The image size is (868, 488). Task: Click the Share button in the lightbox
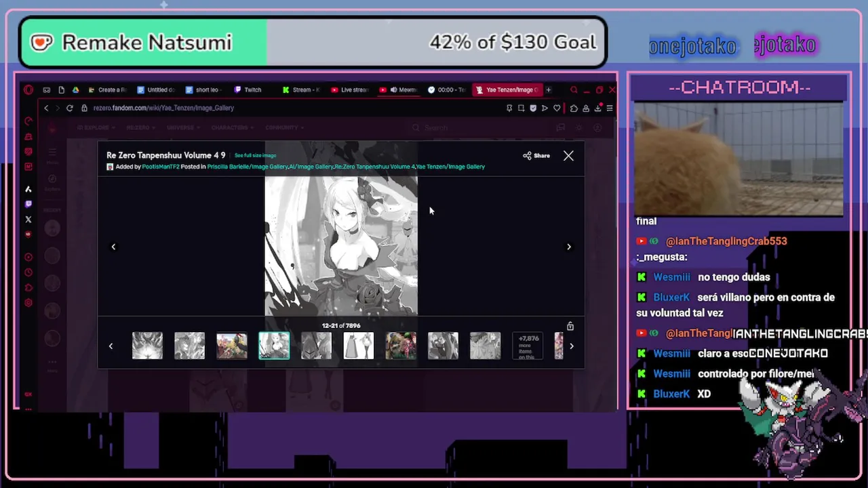[x=536, y=156]
